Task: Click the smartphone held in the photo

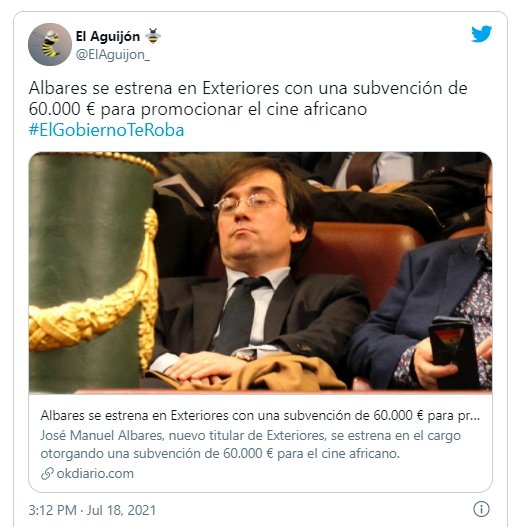Action: coord(452,350)
